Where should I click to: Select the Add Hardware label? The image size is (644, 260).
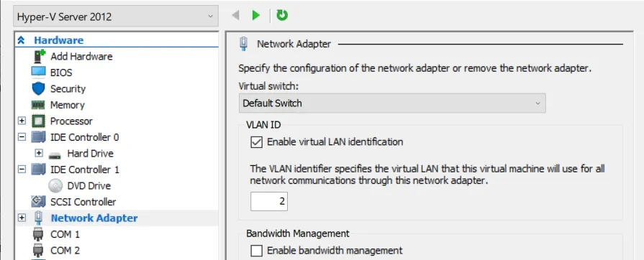pos(81,56)
